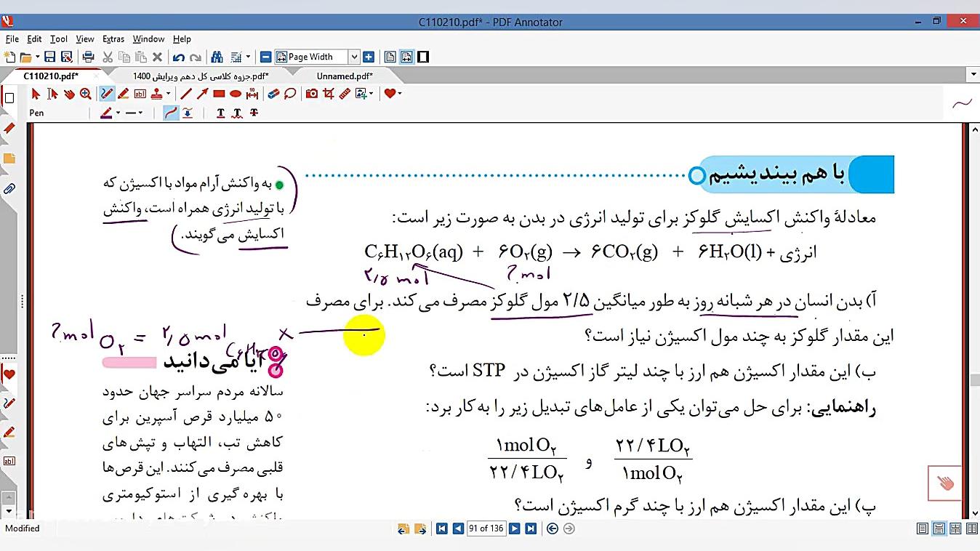Switch to the Unnamed.pdf tab
The height and width of the screenshot is (551, 980).
click(x=345, y=76)
